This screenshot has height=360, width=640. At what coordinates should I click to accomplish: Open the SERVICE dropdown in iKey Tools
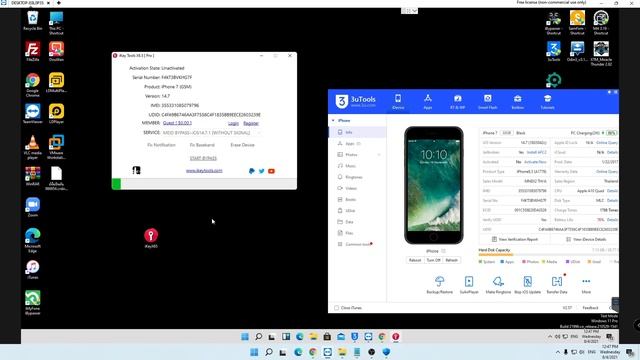pyautogui.click(x=211, y=133)
